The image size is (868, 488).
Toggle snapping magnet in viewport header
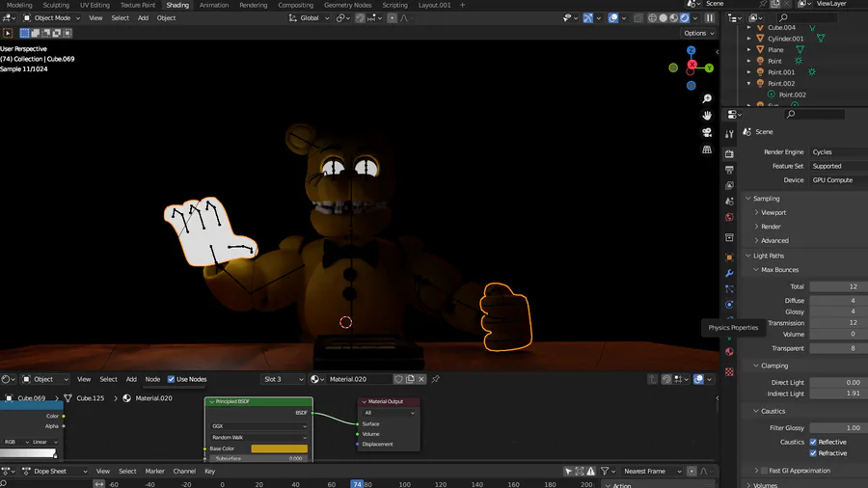coord(360,17)
